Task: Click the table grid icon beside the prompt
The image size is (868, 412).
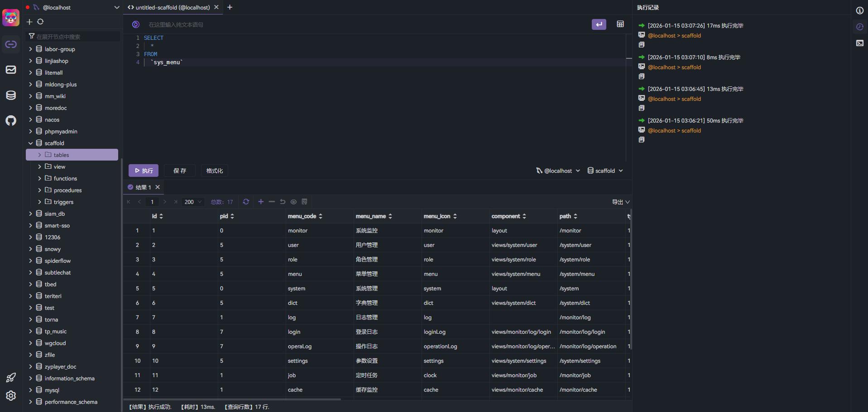Action: 620,24
